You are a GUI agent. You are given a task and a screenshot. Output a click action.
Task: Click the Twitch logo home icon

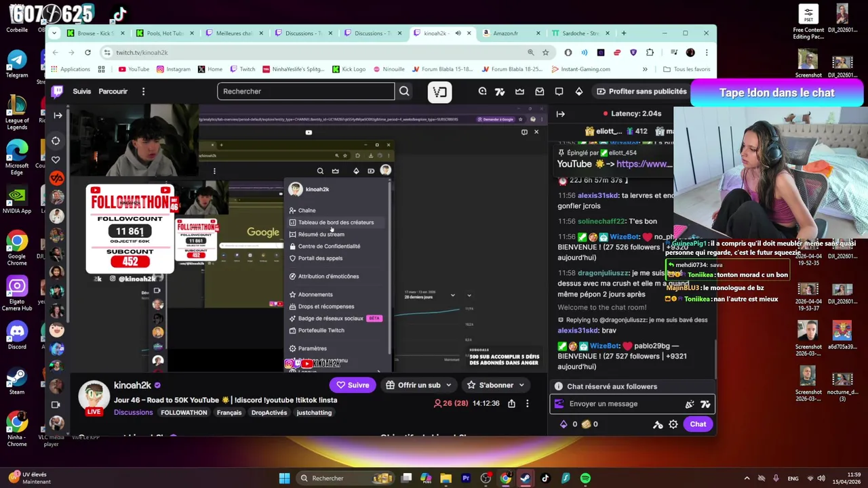[x=58, y=91]
